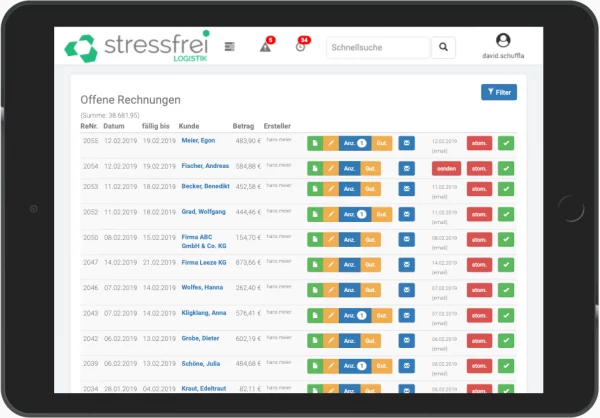Edit invoice 2053 pencil icon

331,189
